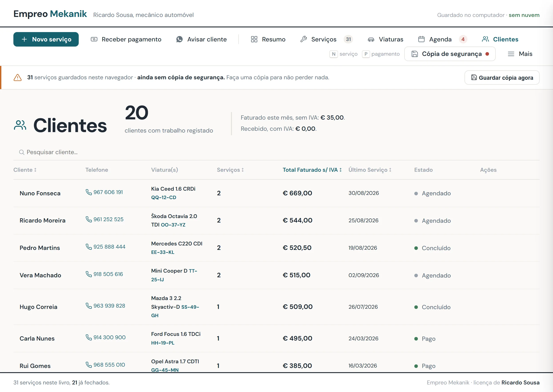Click Concluído status for Hugo Correia
553x392 pixels.
[x=432, y=307]
